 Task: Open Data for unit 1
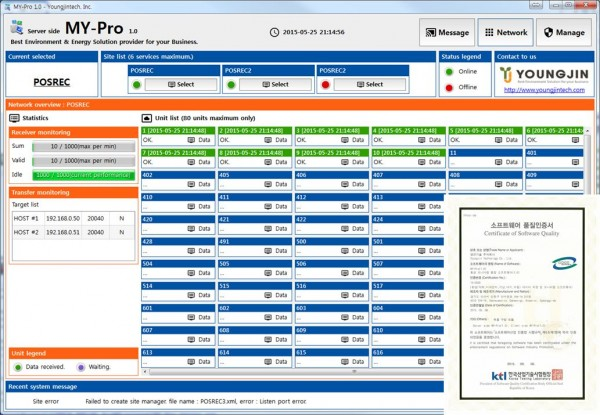(x=199, y=140)
